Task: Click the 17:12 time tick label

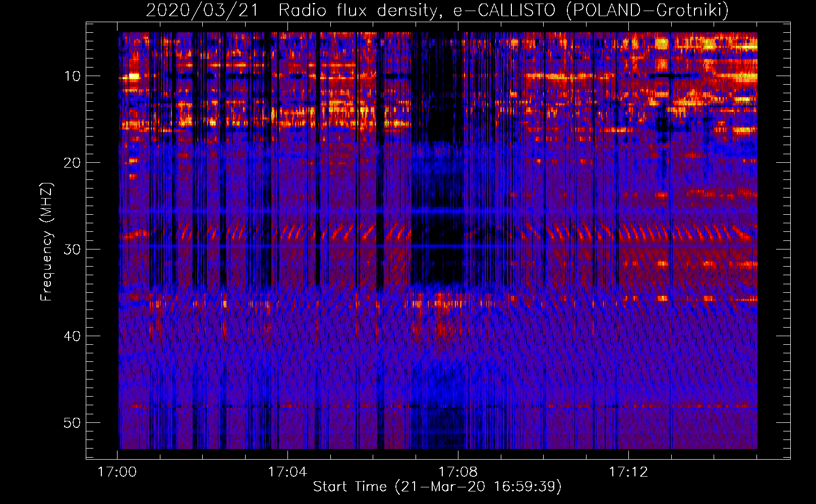Action: pos(628,472)
